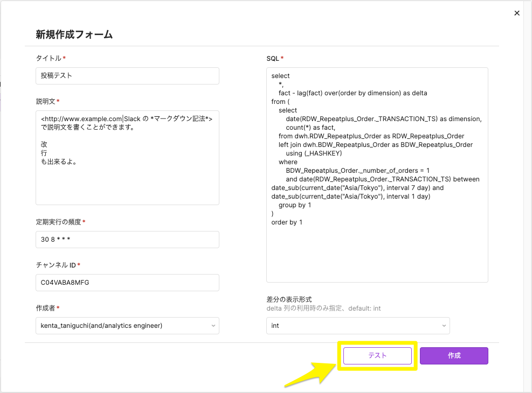Click the 定期実行の頻度 label
Screen dimensions: 532x393
pos(58,222)
